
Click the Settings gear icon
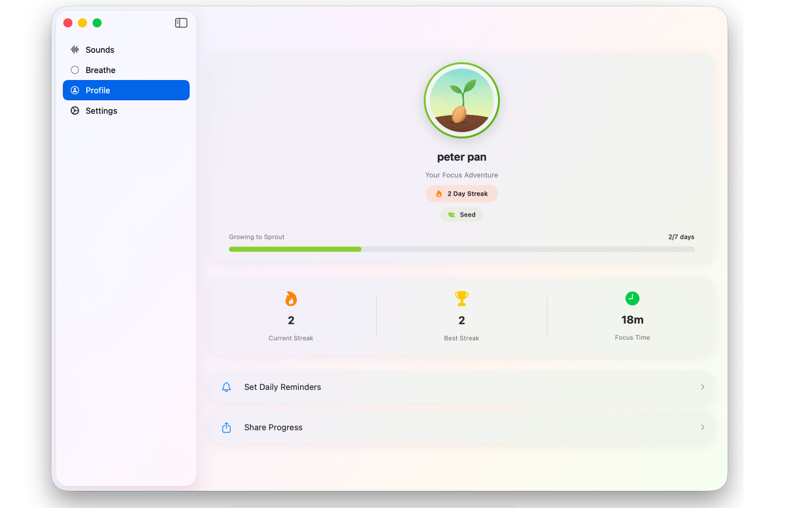(x=75, y=110)
